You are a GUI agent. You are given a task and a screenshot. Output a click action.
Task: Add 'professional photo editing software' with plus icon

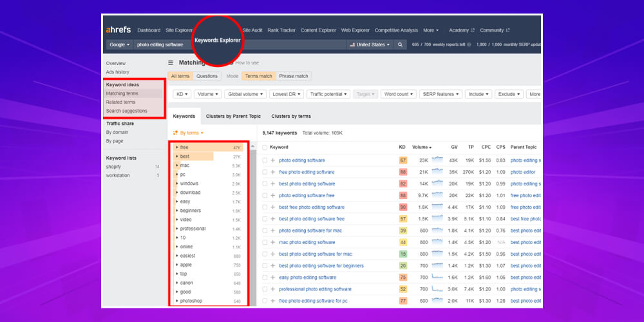tap(272, 289)
